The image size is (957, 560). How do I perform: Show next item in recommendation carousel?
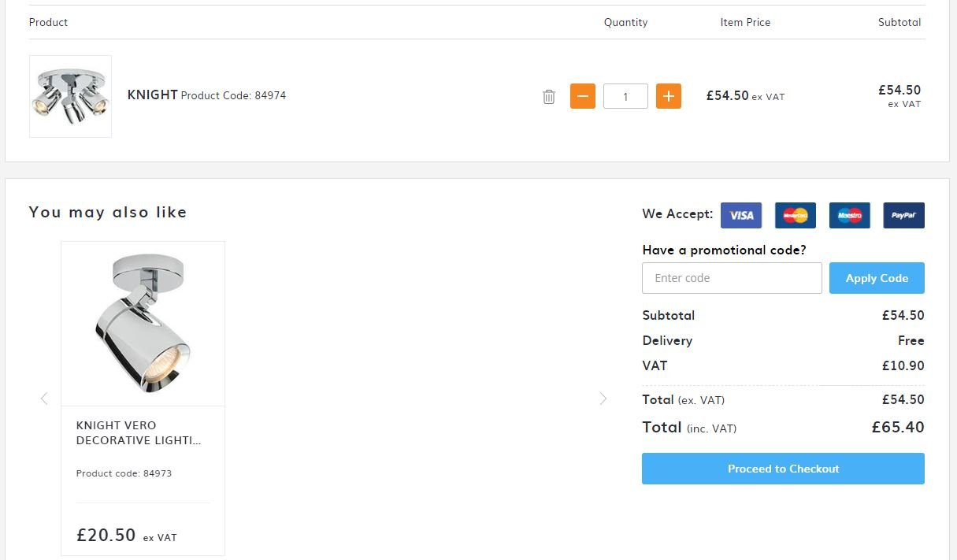coord(603,399)
